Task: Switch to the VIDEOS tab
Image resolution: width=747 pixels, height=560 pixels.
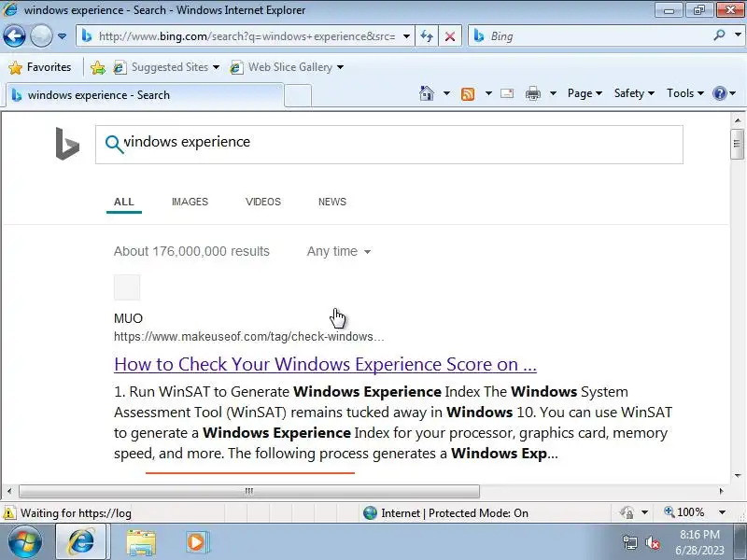Action: [263, 202]
